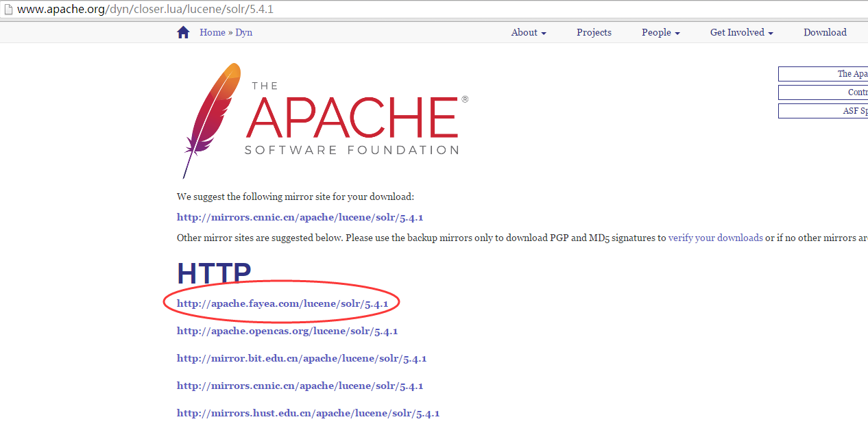The width and height of the screenshot is (868, 439).
Task: Click the Apache Software Foundation wordmark
Action: [355, 118]
